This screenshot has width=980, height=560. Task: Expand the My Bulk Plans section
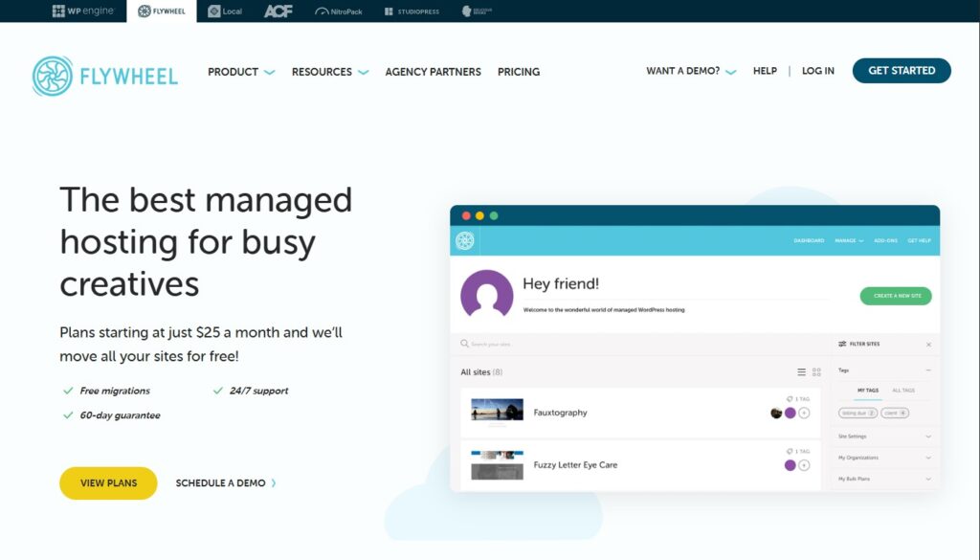click(883, 479)
